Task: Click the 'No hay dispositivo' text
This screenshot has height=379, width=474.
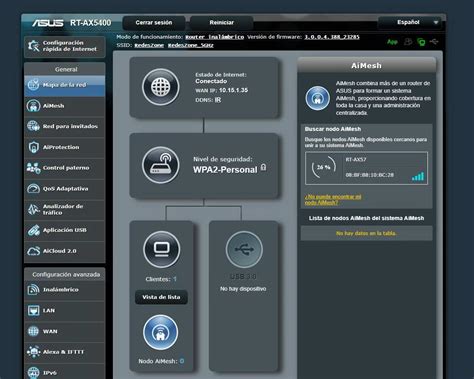Action: 243,289
